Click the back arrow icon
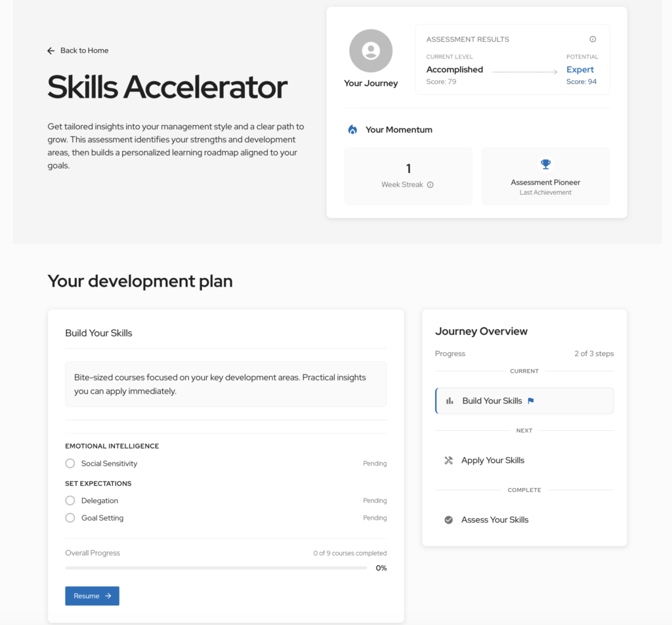Viewport: 672px width, 625px height. coord(51,50)
